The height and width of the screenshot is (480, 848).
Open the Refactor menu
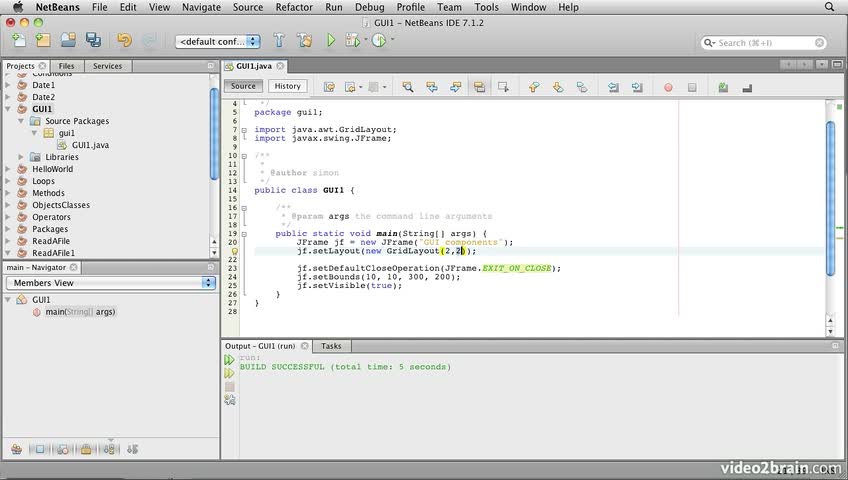point(294,7)
